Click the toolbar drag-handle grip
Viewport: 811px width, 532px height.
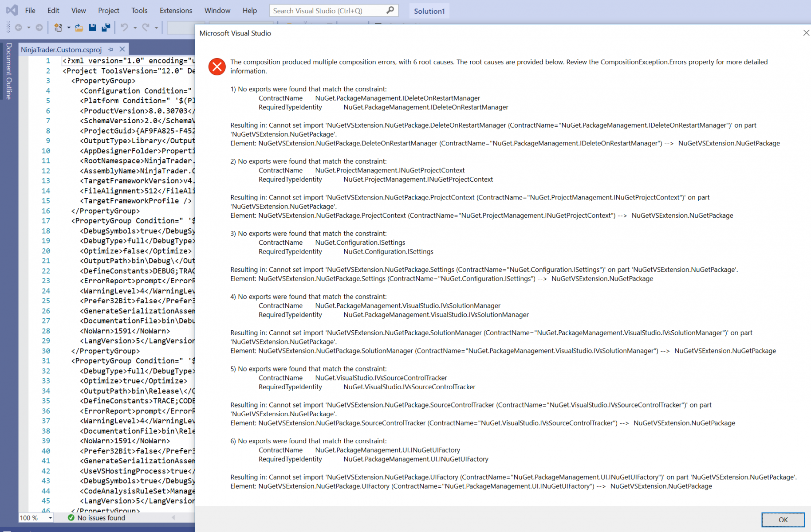(x=8, y=27)
